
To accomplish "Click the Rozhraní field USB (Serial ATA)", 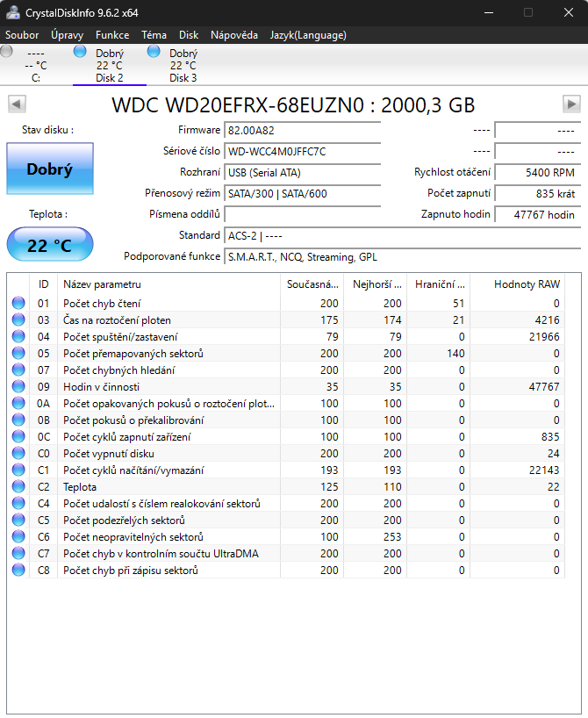I will (x=302, y=173).
